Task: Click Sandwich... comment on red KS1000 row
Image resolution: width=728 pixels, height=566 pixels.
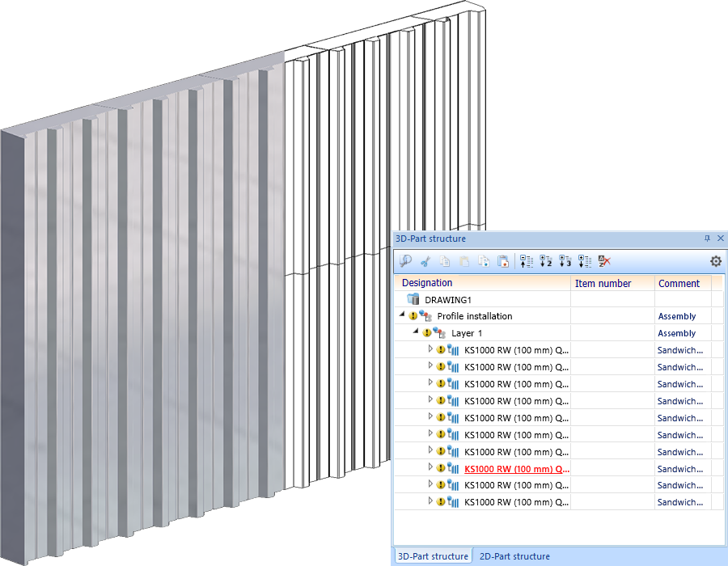Action: (679, 469)
